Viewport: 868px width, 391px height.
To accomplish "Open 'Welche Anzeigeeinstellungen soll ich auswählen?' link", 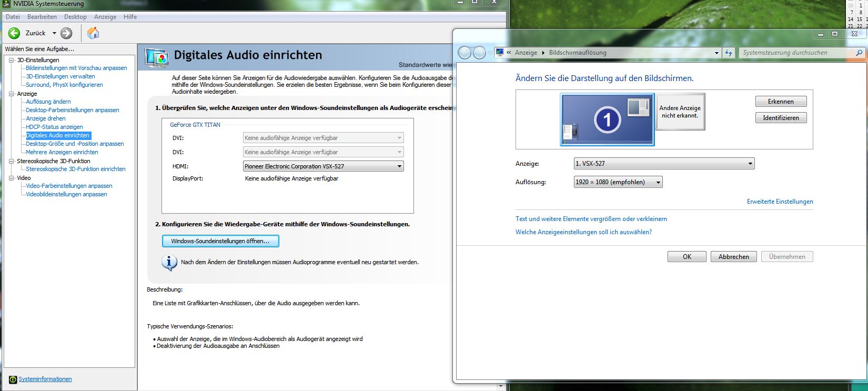I will (583, 232).
